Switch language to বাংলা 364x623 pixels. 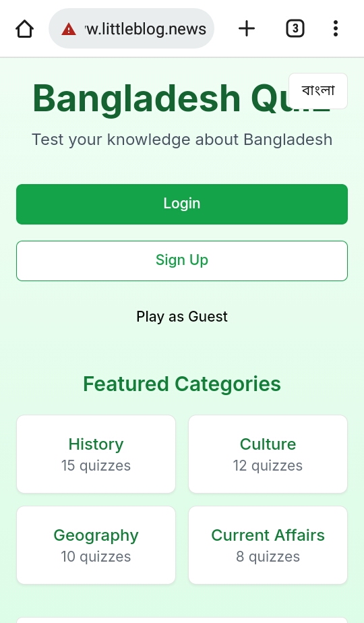[318, 90]
